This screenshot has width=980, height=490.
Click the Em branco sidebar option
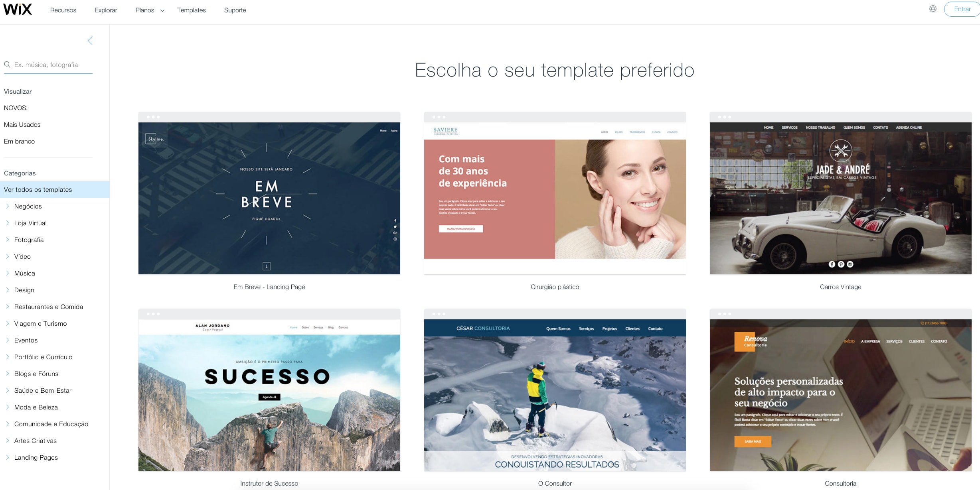click(x=20, y=141)
